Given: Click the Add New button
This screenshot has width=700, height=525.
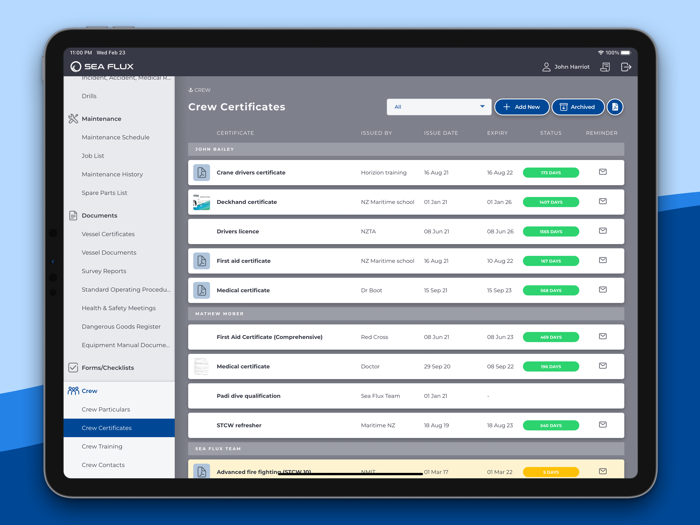Looking at the screenshot, I should click(521, 107).
